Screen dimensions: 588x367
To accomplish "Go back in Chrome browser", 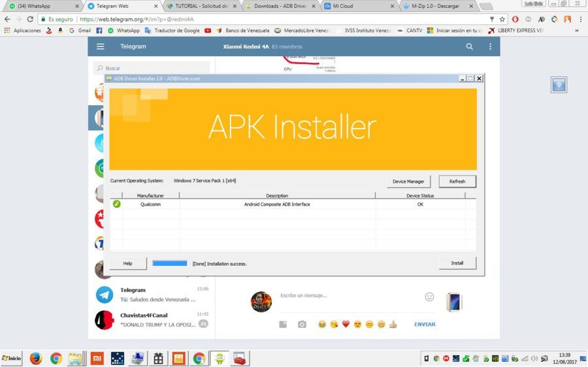I will [x=7, y=19].
